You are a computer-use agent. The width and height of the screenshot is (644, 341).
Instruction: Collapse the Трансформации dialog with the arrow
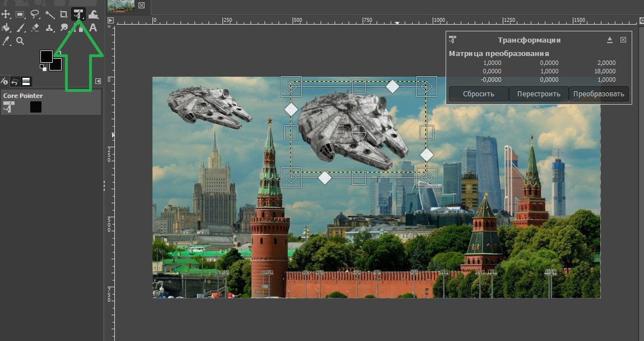[x=610, y=40]
